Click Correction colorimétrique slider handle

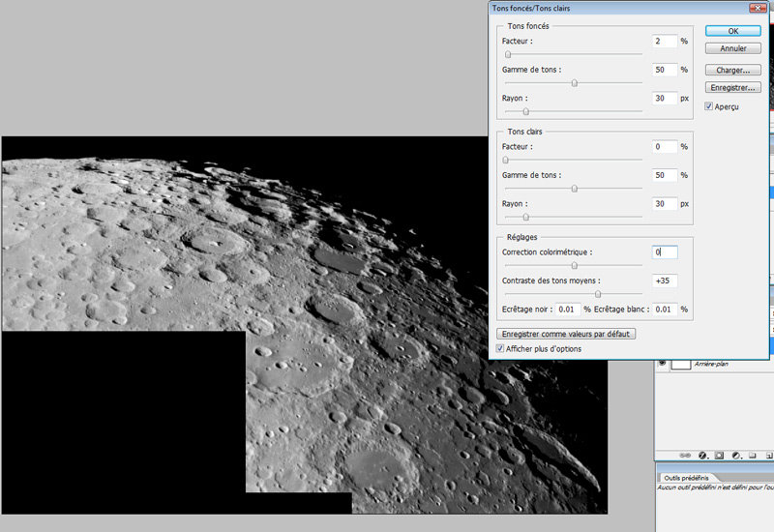coord(575,265)
